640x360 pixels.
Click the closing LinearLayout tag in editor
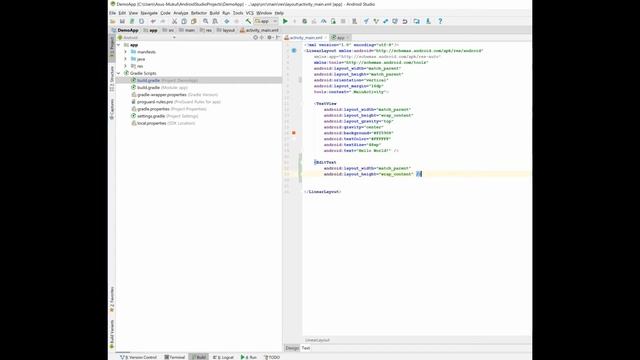point(323,192)
